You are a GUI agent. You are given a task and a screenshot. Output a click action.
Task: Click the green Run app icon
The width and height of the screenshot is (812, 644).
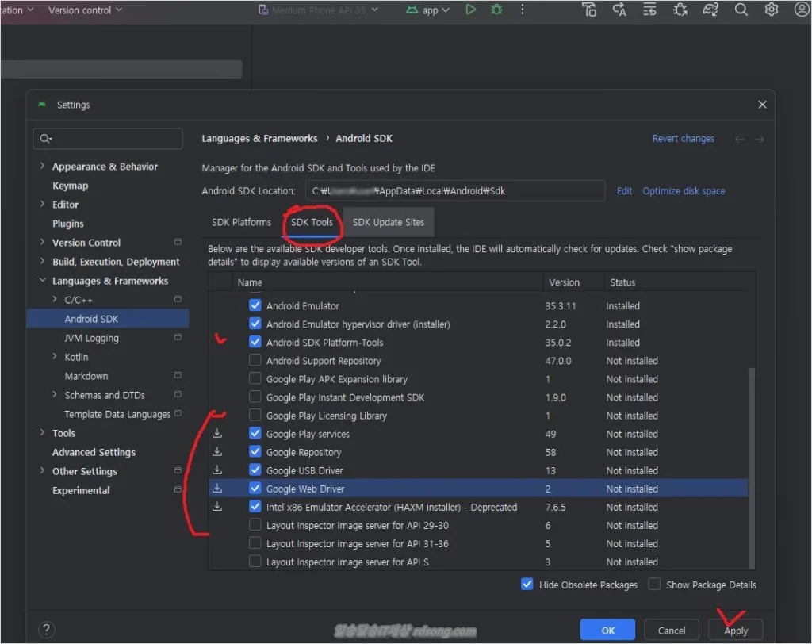click(471, 10)
